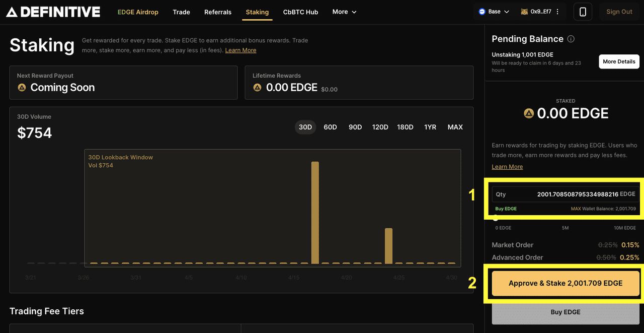This screenshot has width=644, height=333.
Task: Open the Base network selector dropdown
Action: coord(495,12)
